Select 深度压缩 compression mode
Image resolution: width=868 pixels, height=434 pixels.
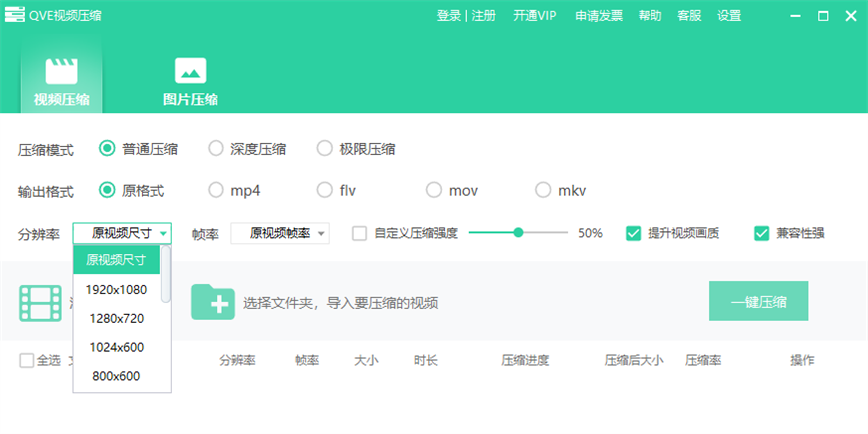pyautogui.click(x=216, y=149)
